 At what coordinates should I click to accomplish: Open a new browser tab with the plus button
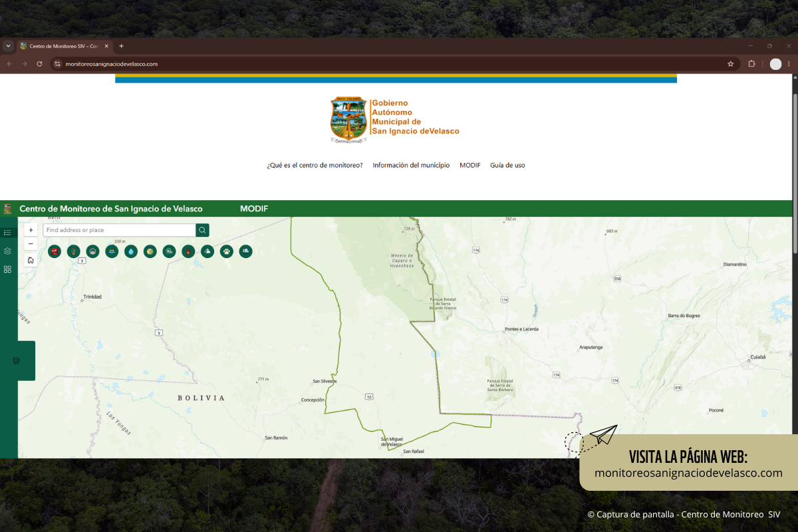click(x=121, y=47)
